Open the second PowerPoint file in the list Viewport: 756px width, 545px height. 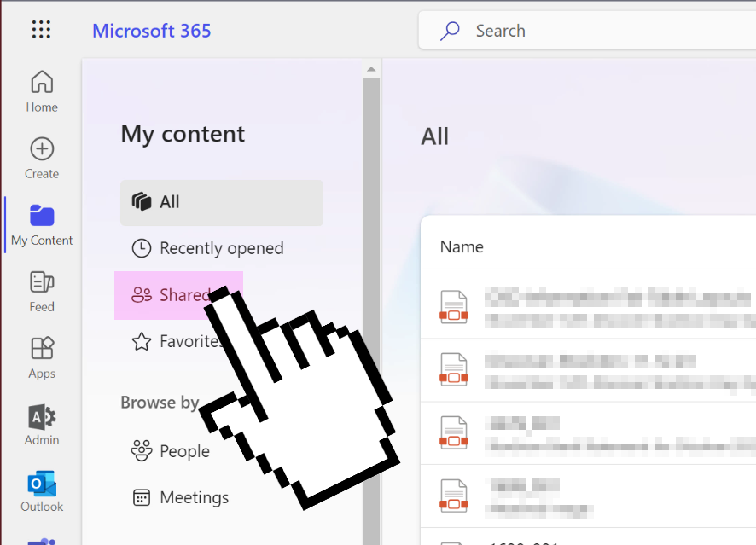(588, 370)
